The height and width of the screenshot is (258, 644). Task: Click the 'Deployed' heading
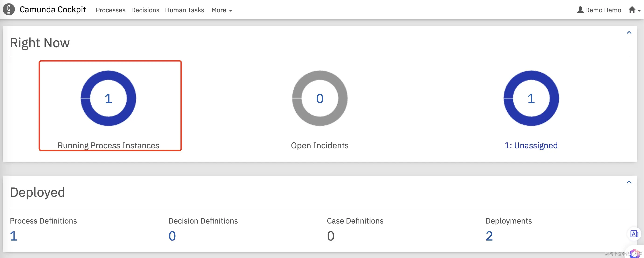(38, 192)
